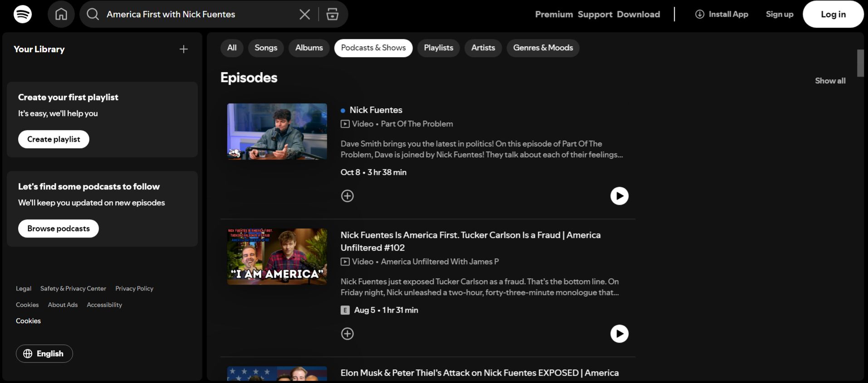Click the plus icon in Your Library
This screenshot has height=383, width=868.
pyautogui.click(x=184, y=49)
